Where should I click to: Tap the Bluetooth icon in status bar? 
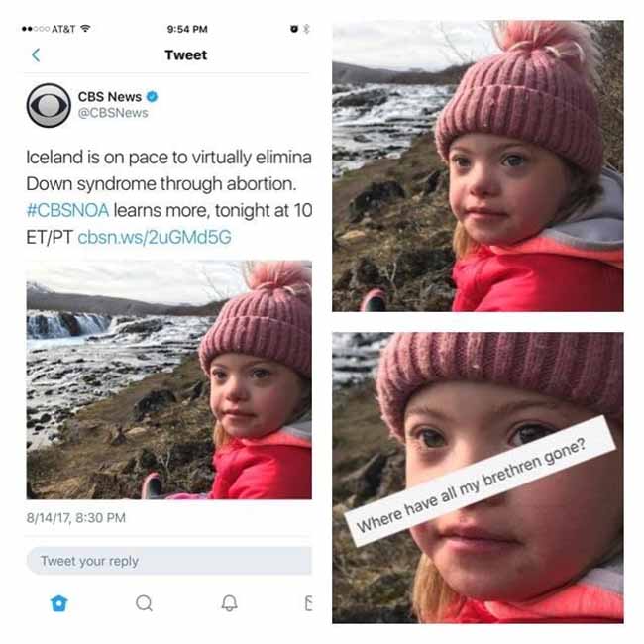306,29
